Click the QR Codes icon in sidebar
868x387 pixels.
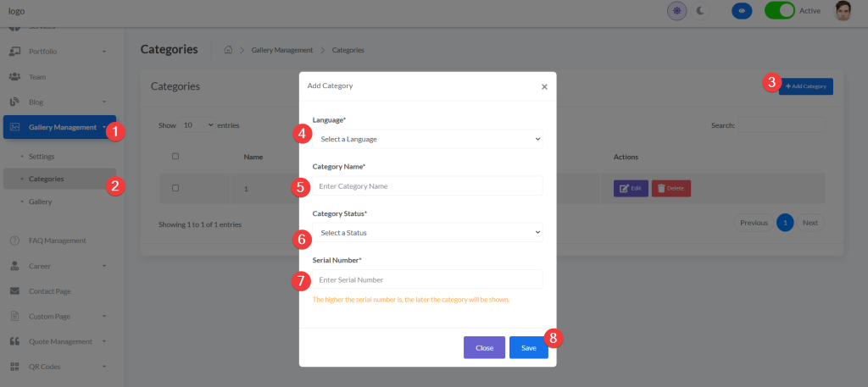(14, 367)
